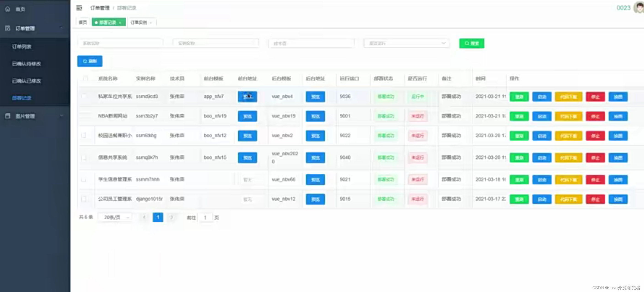Click the home icon in the sidebar
Screen dimensions: 644x292
point(8,9)
